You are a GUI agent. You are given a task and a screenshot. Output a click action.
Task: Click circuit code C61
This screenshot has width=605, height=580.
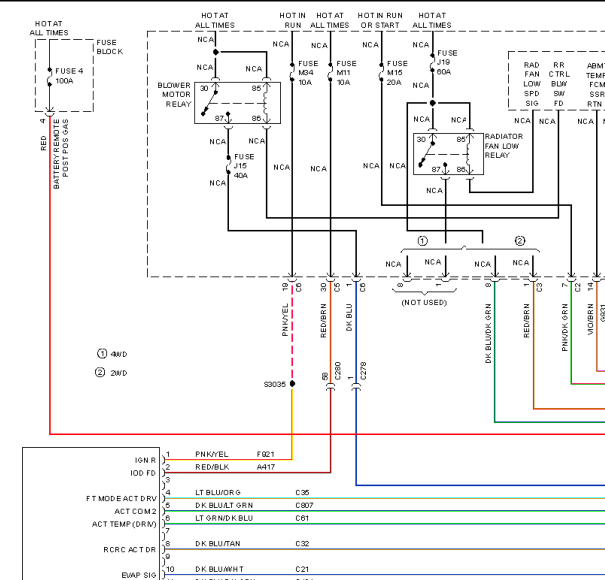pyautogui.click(x=302, y=518)
